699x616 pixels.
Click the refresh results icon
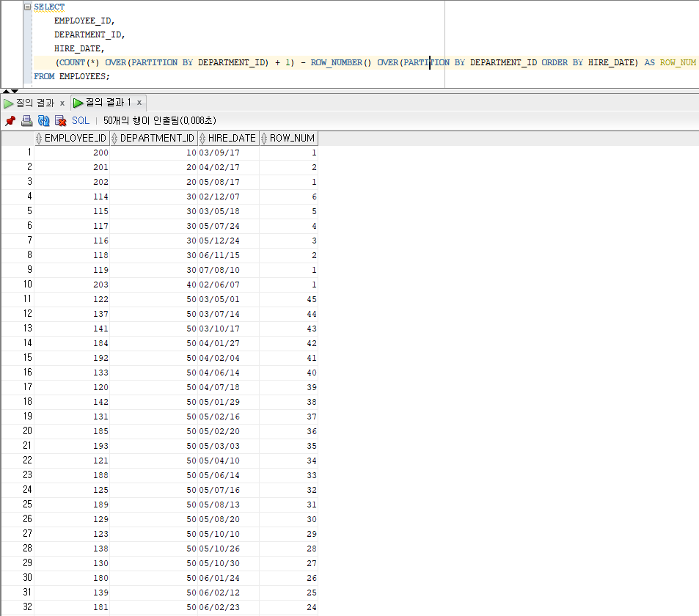tap(44, 120)
